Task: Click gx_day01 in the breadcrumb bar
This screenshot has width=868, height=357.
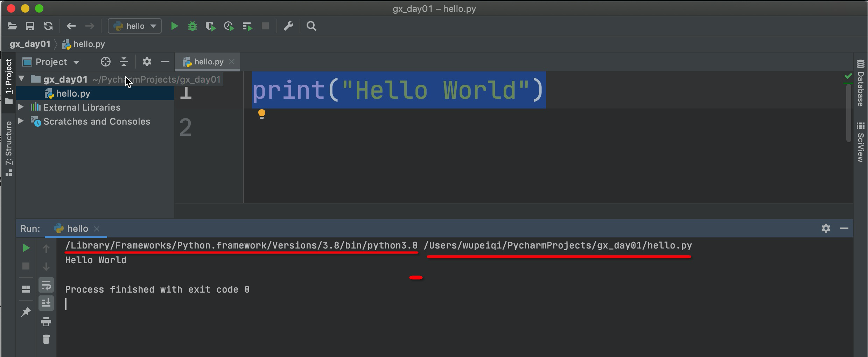Action: tap(30, 44)
